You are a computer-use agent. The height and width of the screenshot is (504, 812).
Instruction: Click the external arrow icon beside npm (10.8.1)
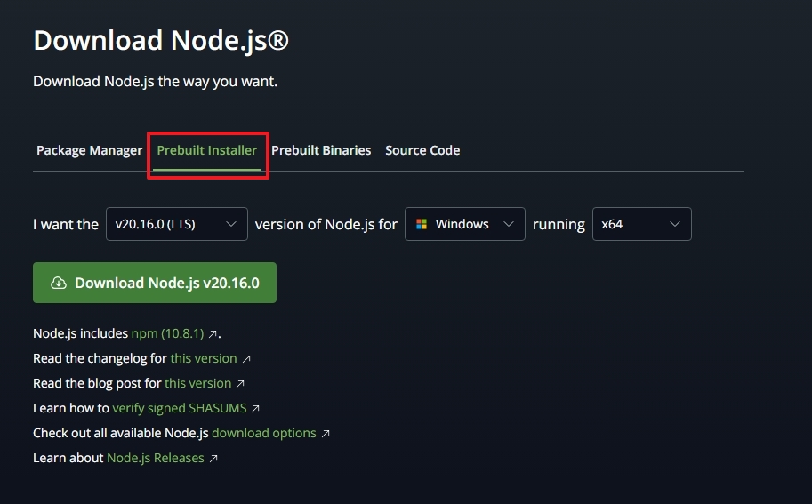[x=213, y=334]
